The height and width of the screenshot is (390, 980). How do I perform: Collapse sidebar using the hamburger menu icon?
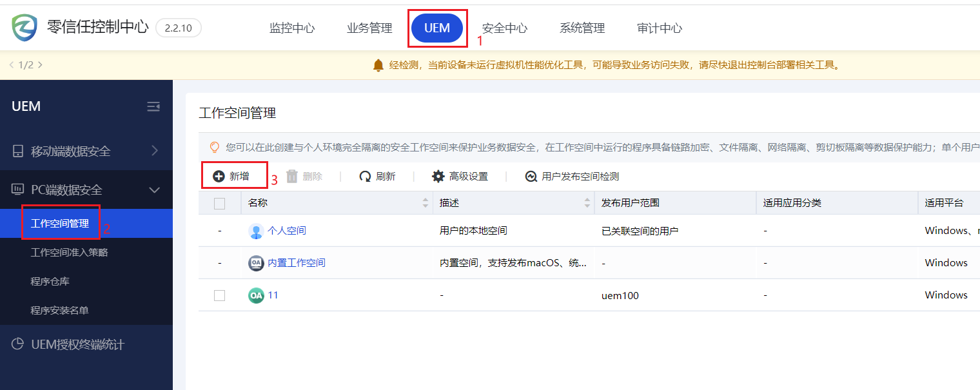click(153, 106)
